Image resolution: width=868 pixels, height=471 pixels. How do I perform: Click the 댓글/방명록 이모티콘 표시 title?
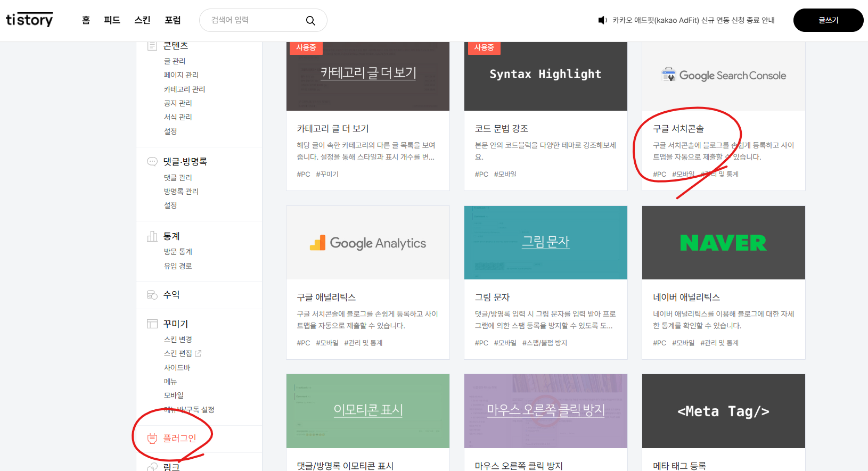tap(345, 466)
